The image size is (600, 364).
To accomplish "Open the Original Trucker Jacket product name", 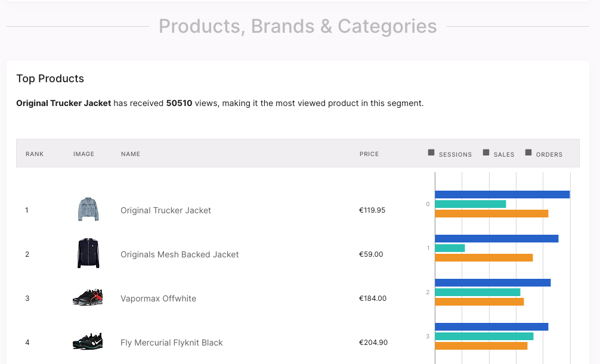I will 166,210.
